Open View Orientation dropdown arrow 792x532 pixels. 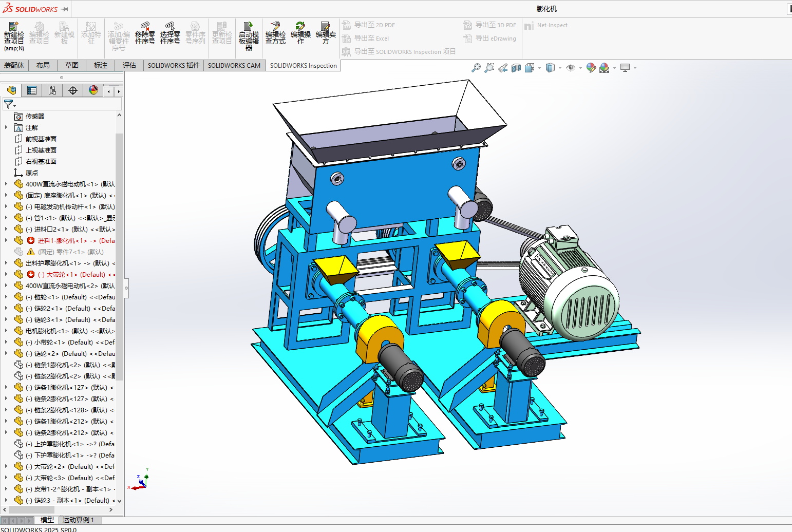tap(539, 68)
